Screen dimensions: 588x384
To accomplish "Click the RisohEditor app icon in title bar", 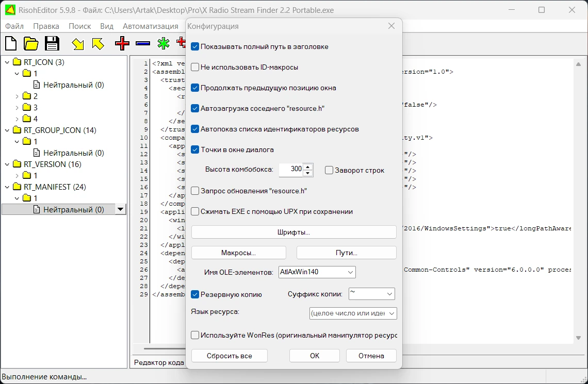I will (10, 10).
